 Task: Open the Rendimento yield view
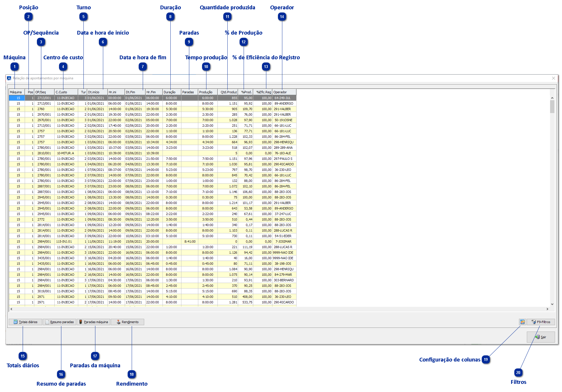[127, 322]
